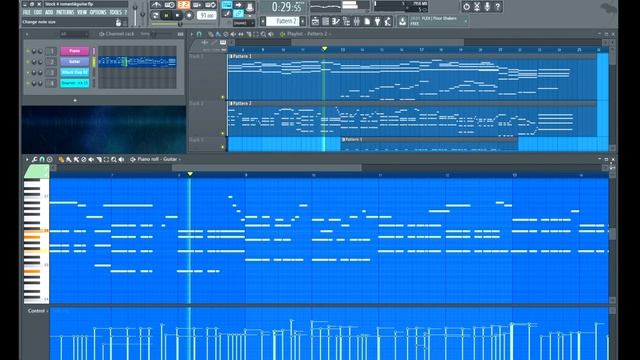Mute the fourth channel green LED
This screenshot has width=640, height=360.
tap(28, 83)
